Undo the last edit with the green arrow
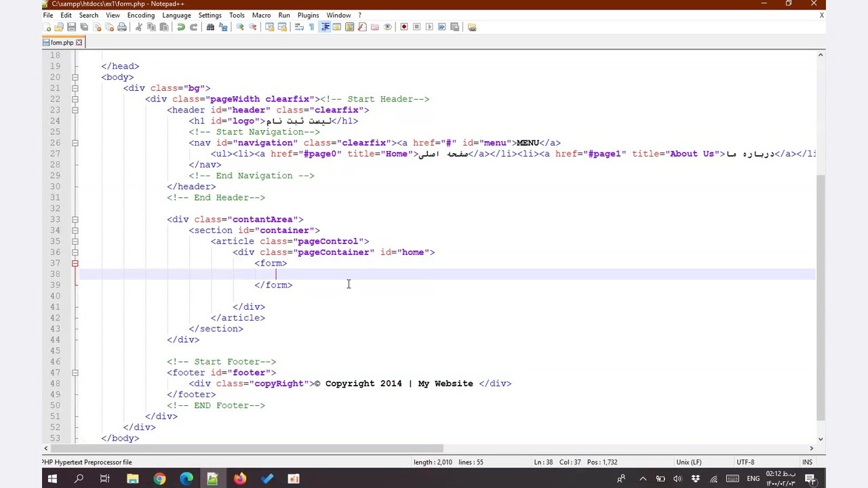Image resolution: width=868 pixels, height=488 pixels. point(180,27)
